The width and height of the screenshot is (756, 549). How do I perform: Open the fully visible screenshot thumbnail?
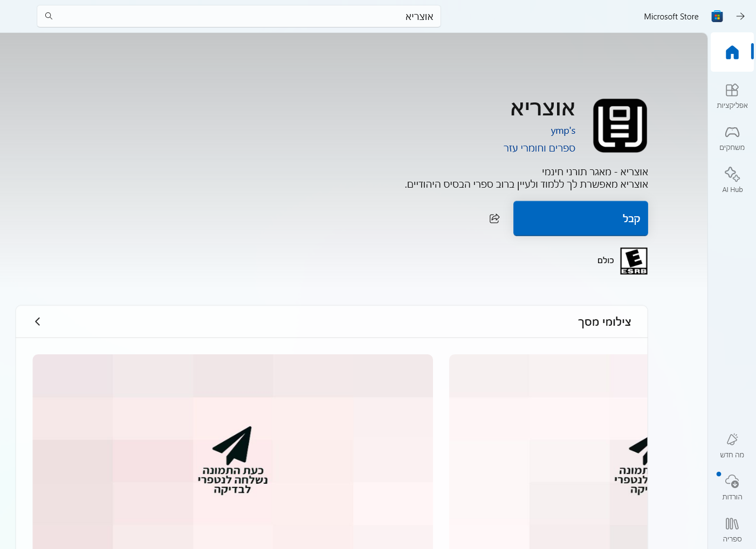[x=232, y=451]
